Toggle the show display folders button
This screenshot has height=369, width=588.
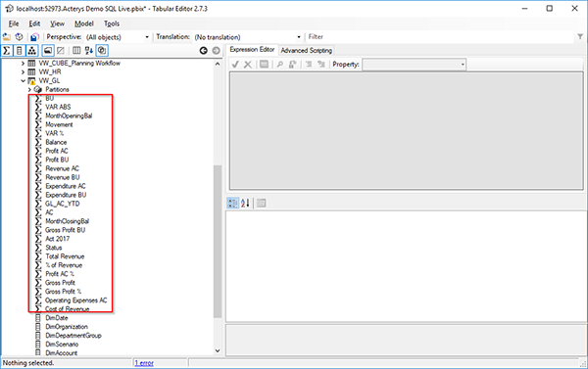pyautogui.click(x=48, y=50)
